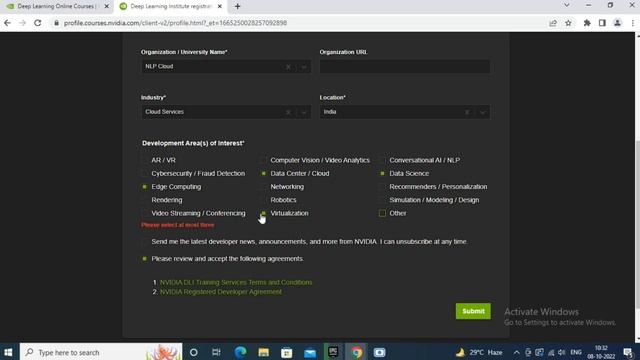Clear the Location India value
The height and width of the screenshot is (360, 640).
[467, 112]
